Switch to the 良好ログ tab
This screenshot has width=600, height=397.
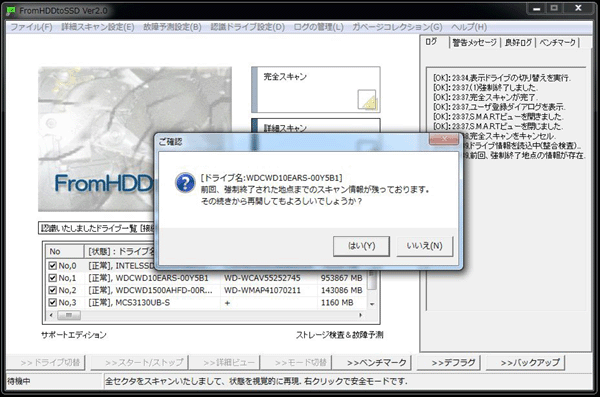(x=518, y=42)
